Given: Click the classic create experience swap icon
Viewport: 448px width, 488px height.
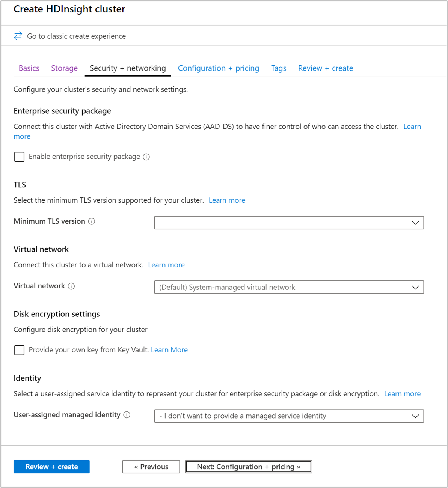Looking at the screenshot, I should coord(18,36).
